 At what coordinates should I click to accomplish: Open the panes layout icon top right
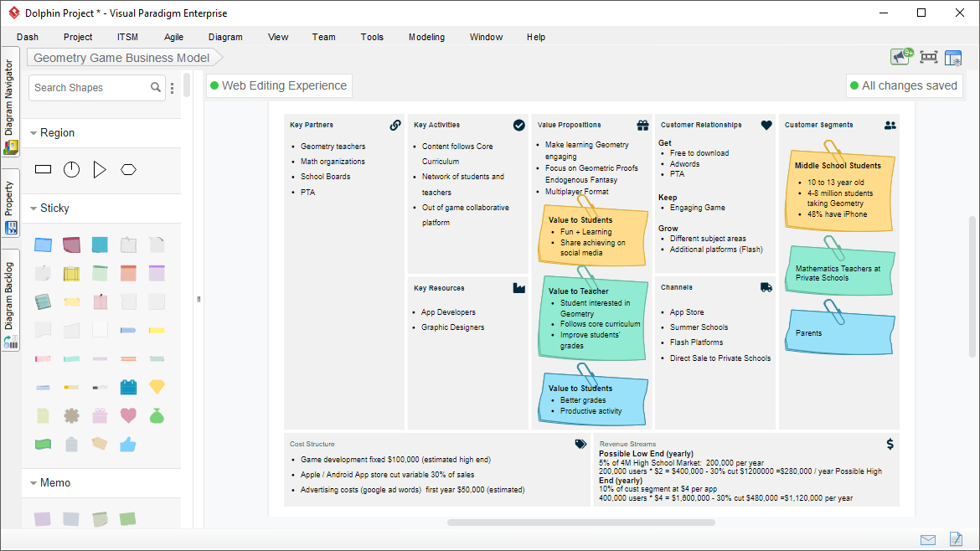953,57
